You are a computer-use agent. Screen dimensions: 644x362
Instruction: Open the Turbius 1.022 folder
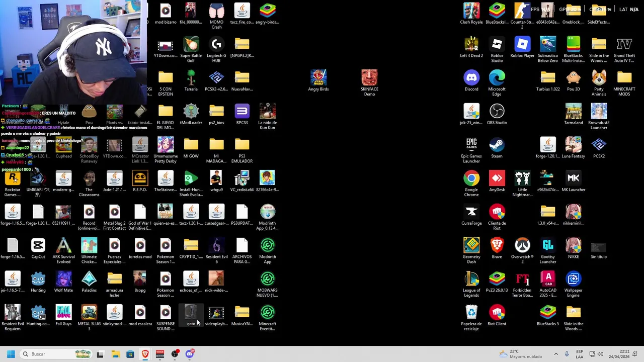click(548, 81)
